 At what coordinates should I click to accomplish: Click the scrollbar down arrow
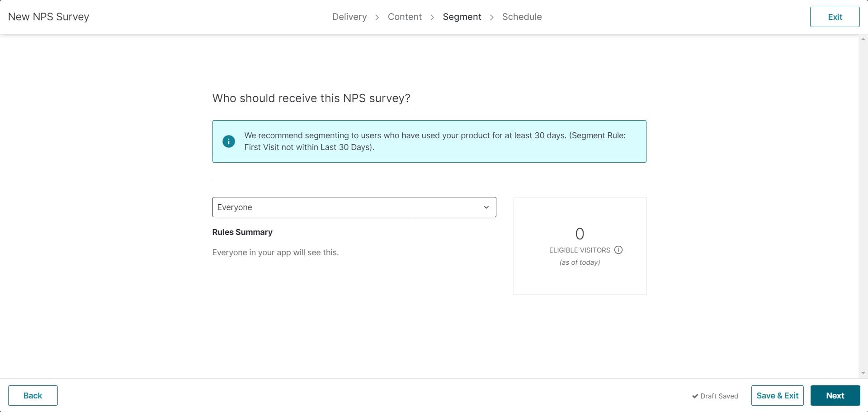(864, 374)
